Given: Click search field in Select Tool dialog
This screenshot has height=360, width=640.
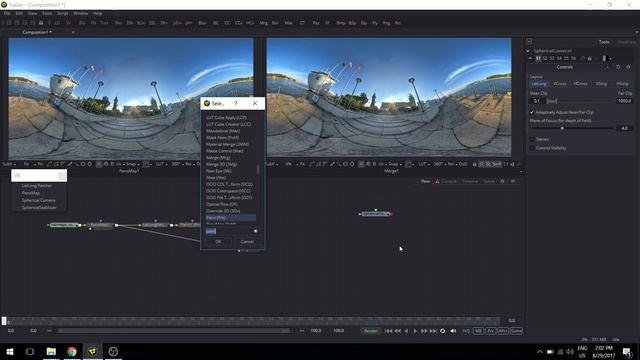Looking at the screenshot, I should (x=229, y=231).
